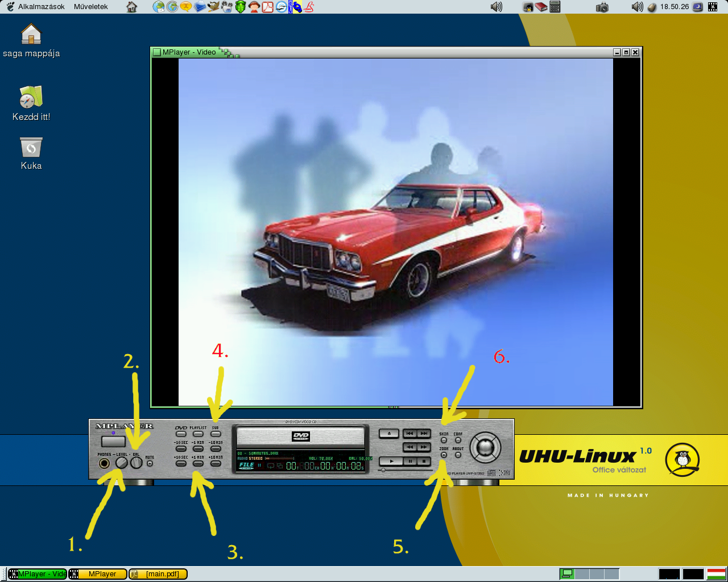The image size is (728, 582).
Task: Open the PLAYLIST button
Action: pyautogui.click(x=198, y=434)
